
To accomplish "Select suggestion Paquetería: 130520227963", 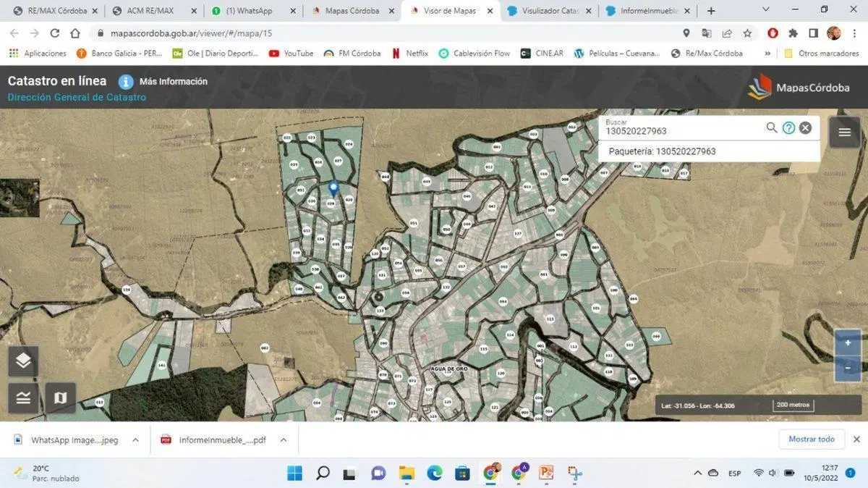I will (x=710, y=151).
